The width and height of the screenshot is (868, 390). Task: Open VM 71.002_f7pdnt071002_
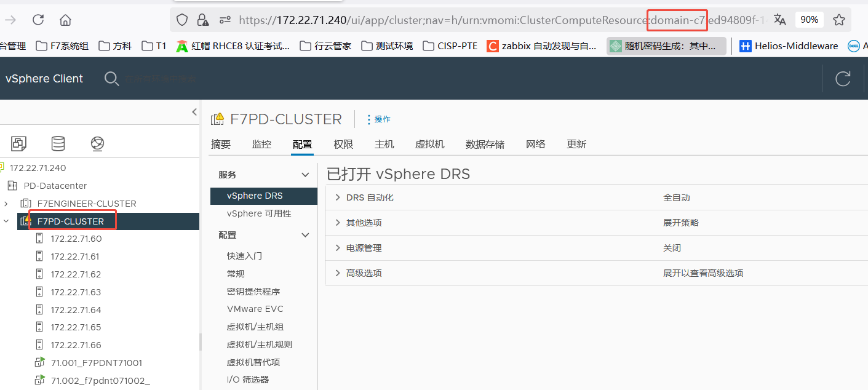click(x=100, y=381)
